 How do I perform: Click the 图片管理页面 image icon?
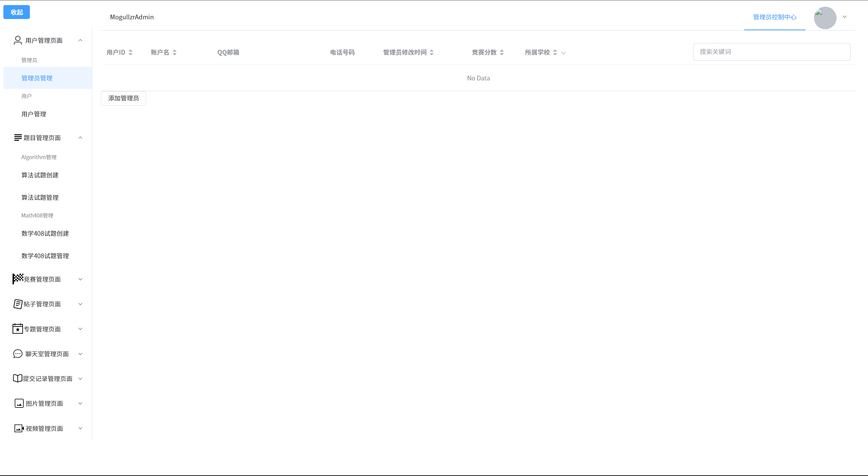pyautogui.click(x=19, y=403)
